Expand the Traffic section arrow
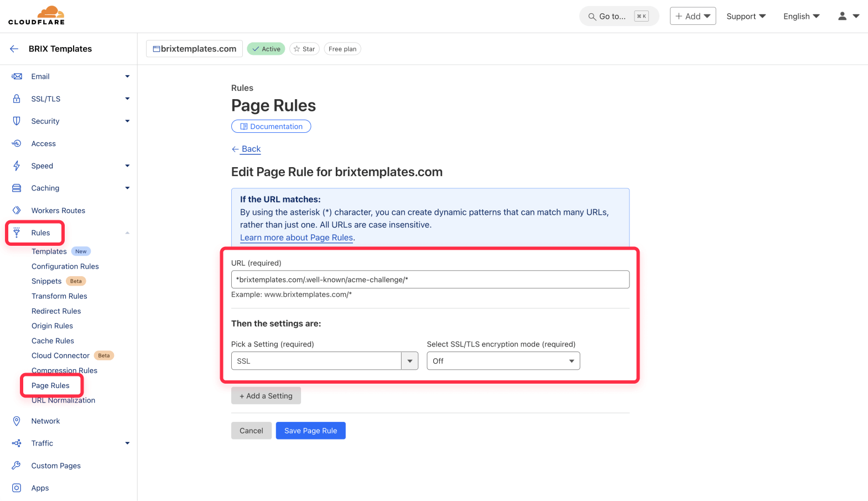This screenshot has width=868, height=501. pyautogui.click(x=127, y=443)
